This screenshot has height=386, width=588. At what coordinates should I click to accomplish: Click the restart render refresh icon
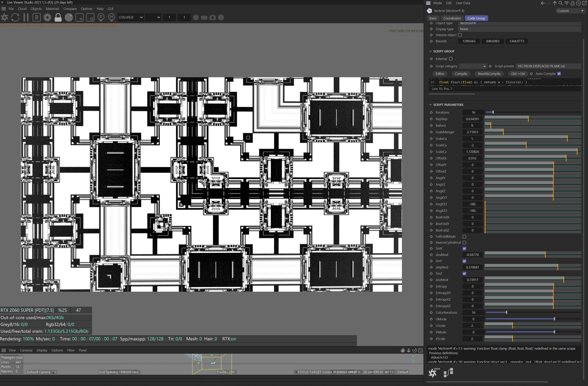[15, 17]
